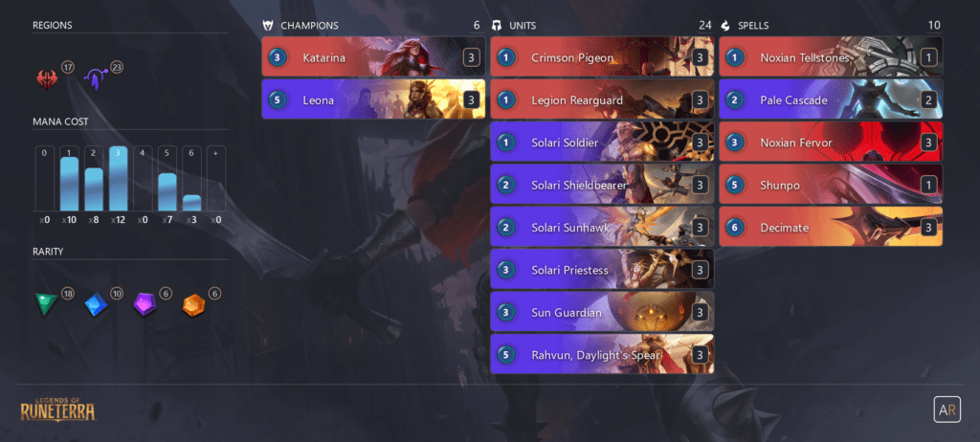Select the Rahvun, Daylight's Spear card
This screenshot has width=980, height=442.
[x=602, y=355]
